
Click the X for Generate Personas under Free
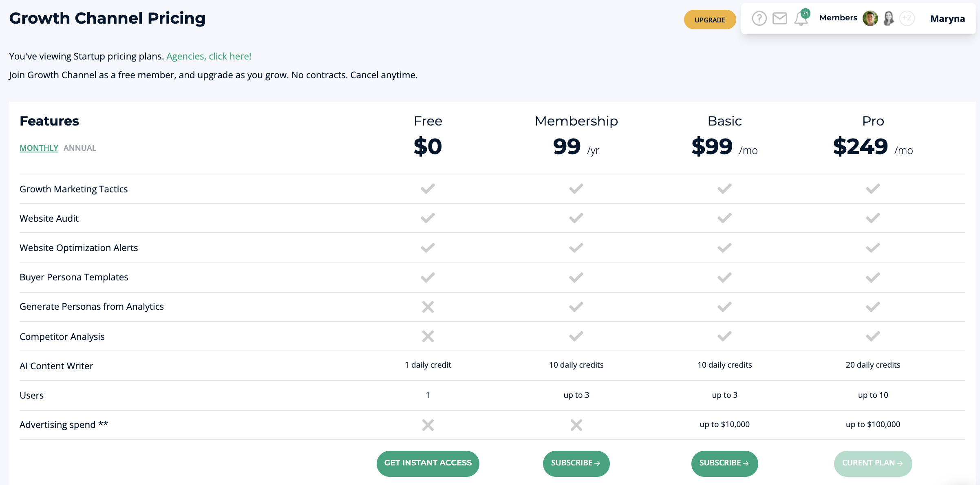tap(428, 307)
